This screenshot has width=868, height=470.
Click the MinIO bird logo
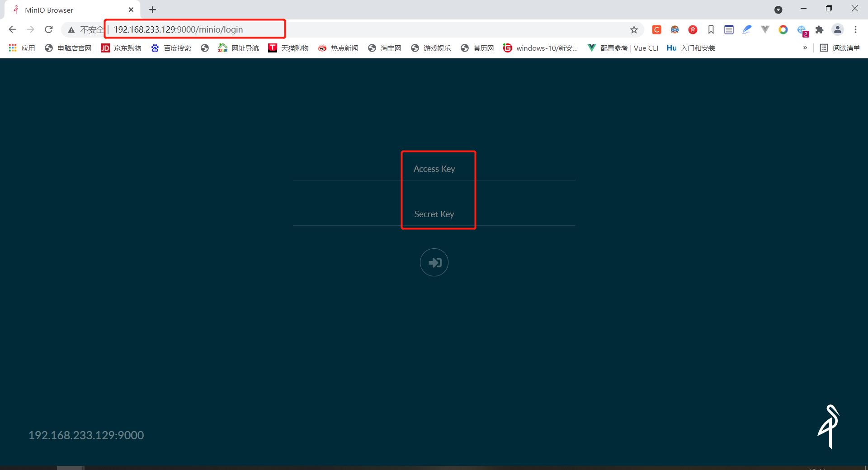[829, 427]
